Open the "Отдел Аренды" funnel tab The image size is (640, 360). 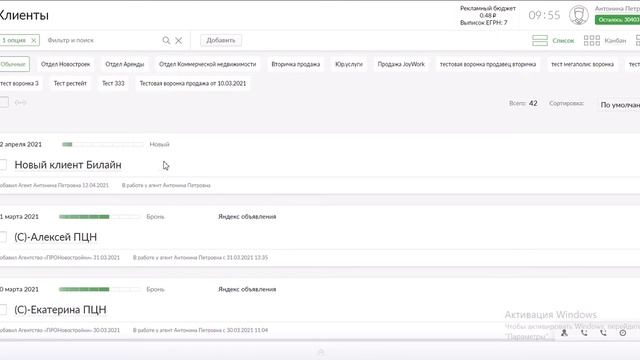[x=124, y=64]
